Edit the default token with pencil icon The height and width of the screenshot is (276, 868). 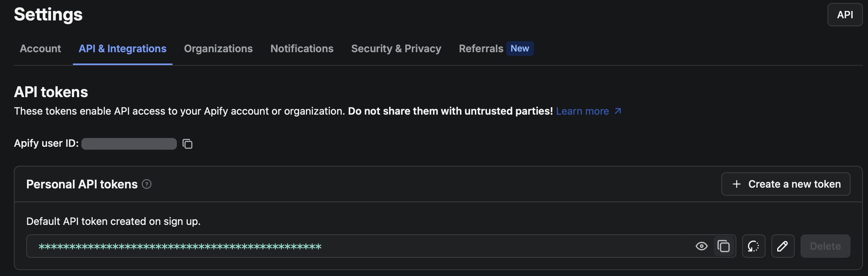pyautogui.click(x=783, y=246)
